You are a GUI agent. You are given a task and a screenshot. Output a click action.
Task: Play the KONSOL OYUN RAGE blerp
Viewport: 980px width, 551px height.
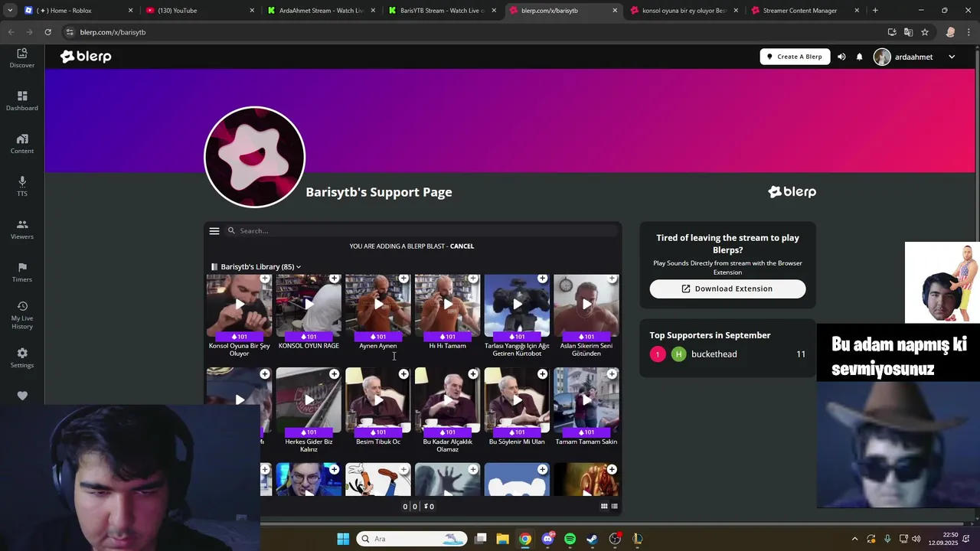pyautogui.click(x=309, y=304)
